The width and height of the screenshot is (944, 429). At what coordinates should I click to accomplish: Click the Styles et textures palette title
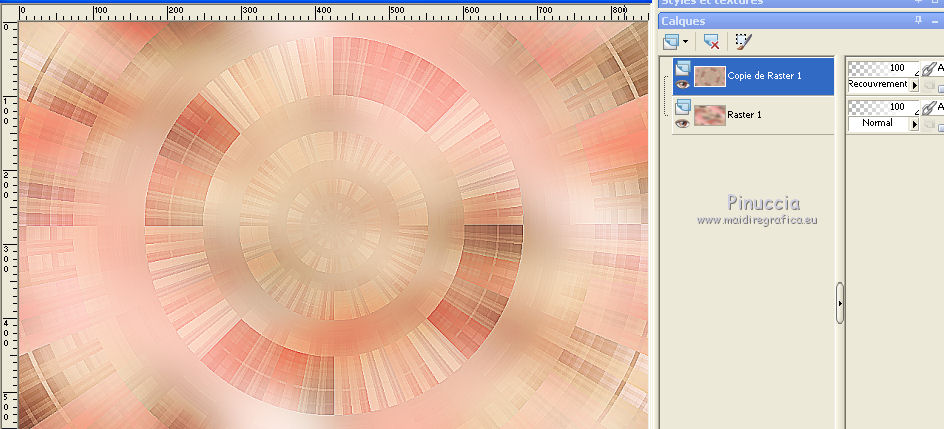[712, 2]
